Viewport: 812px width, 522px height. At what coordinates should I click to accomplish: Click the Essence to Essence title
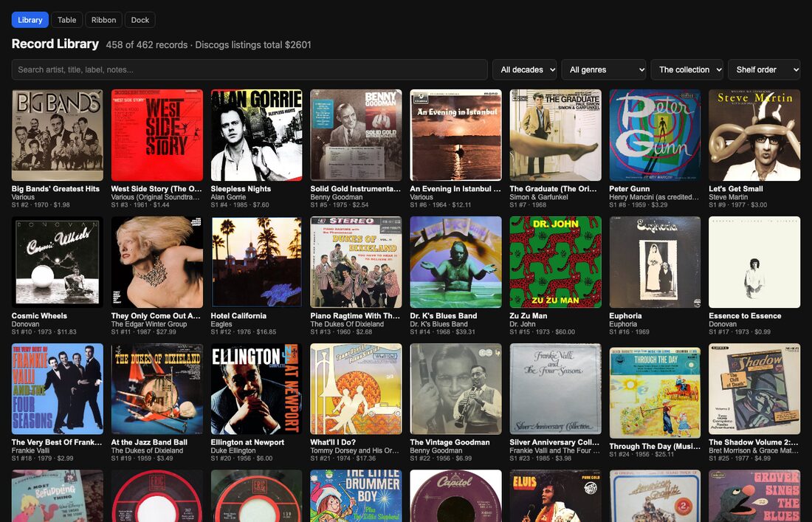746,315
